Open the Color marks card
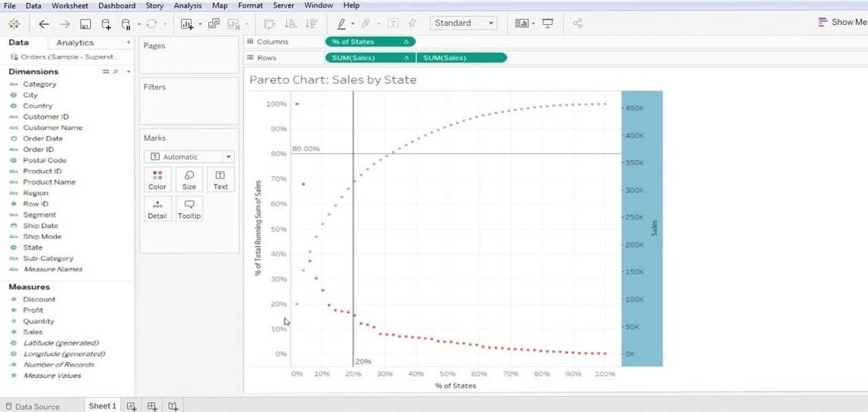Viewport: 868px width, 412px height. tap(157, 180)
